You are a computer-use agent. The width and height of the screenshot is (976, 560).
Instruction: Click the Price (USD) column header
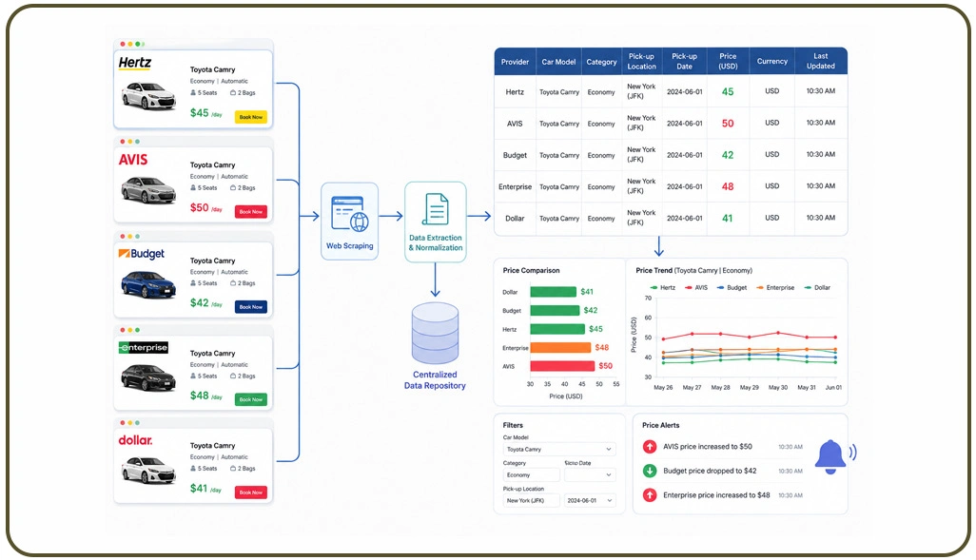point(728,62)
